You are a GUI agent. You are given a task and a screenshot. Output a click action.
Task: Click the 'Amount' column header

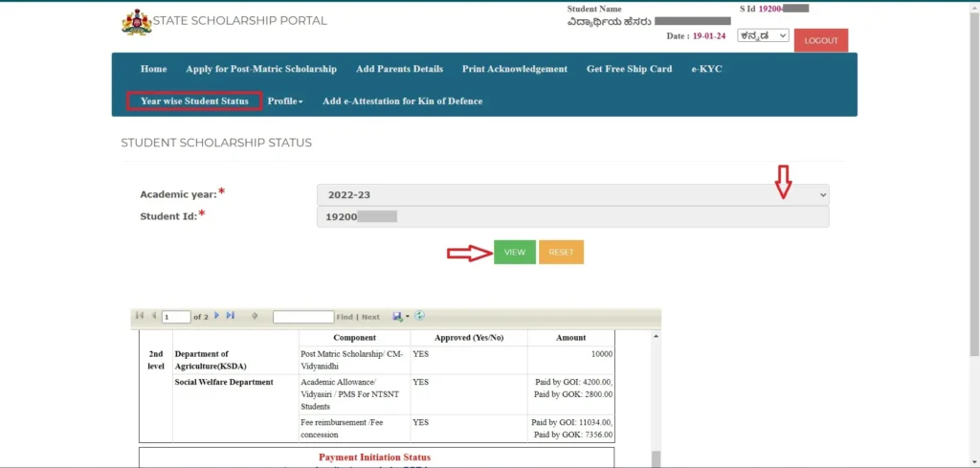click(570, 338)
